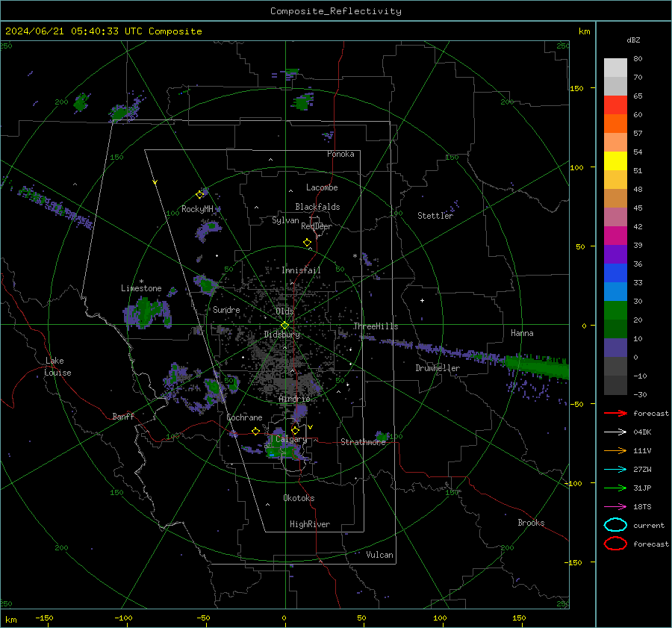
Task: Click the Cochrane city label
Action: click(x=244, y=417)
